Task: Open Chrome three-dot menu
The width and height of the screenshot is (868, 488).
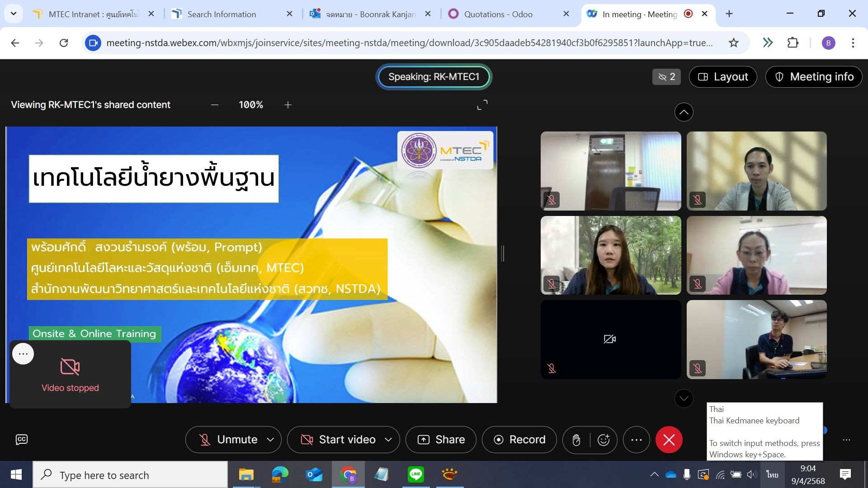Action: pyautogui.click(x=853, y=43)
